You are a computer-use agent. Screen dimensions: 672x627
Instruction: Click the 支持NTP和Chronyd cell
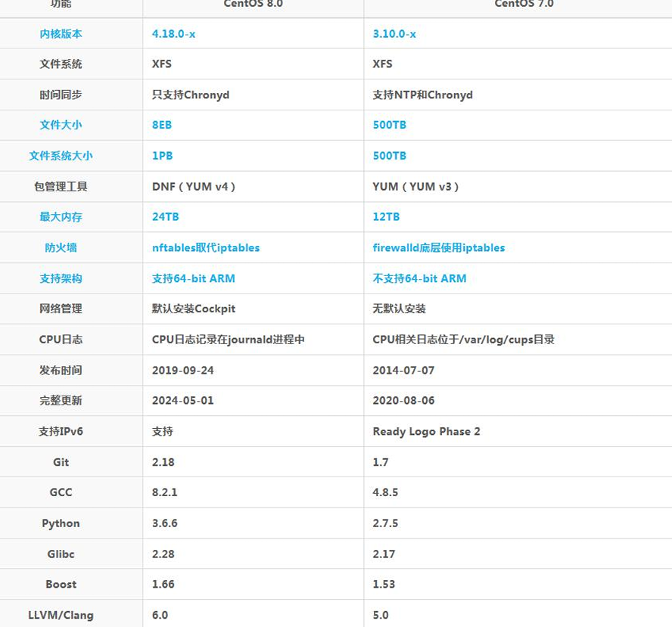pos(422,95)
